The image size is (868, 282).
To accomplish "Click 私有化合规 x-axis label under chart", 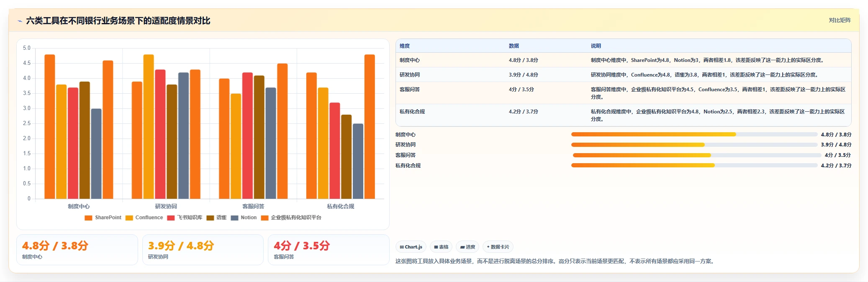I will click(x=341, y=206).
